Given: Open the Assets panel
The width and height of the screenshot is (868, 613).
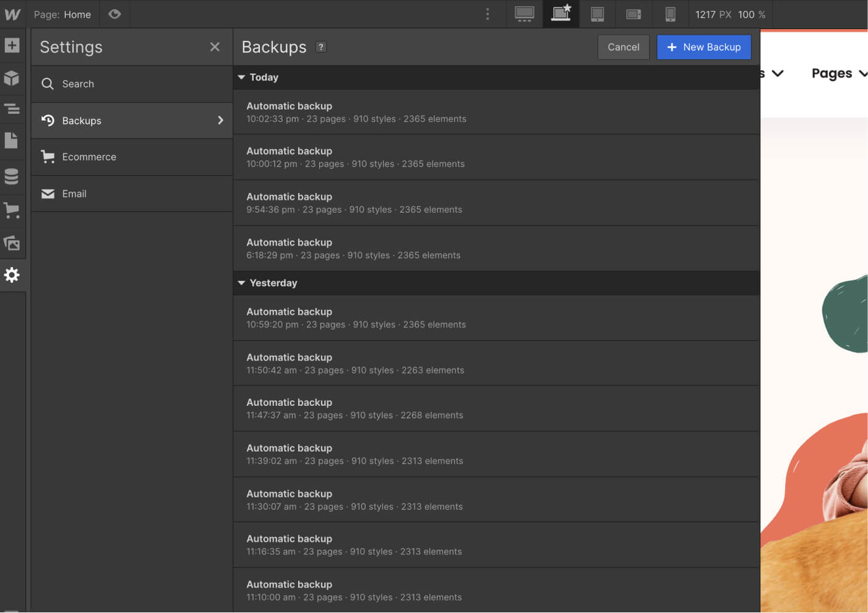Looking at the screenshot, I should (13, 242).
